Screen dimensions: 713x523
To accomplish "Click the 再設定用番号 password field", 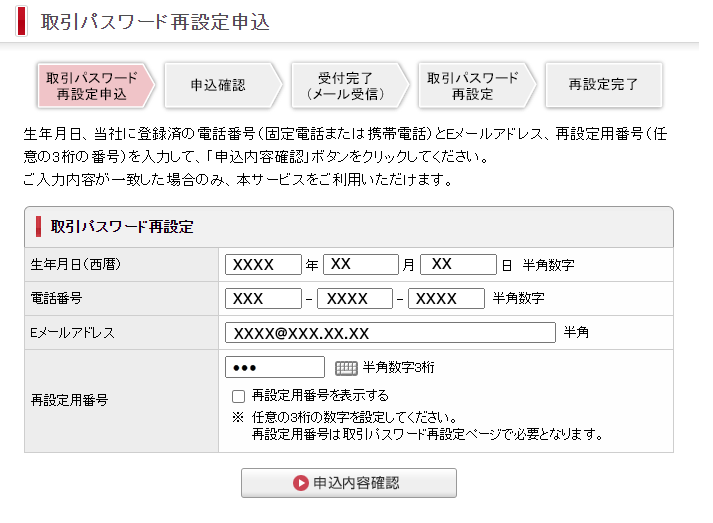I will (276, 368).
